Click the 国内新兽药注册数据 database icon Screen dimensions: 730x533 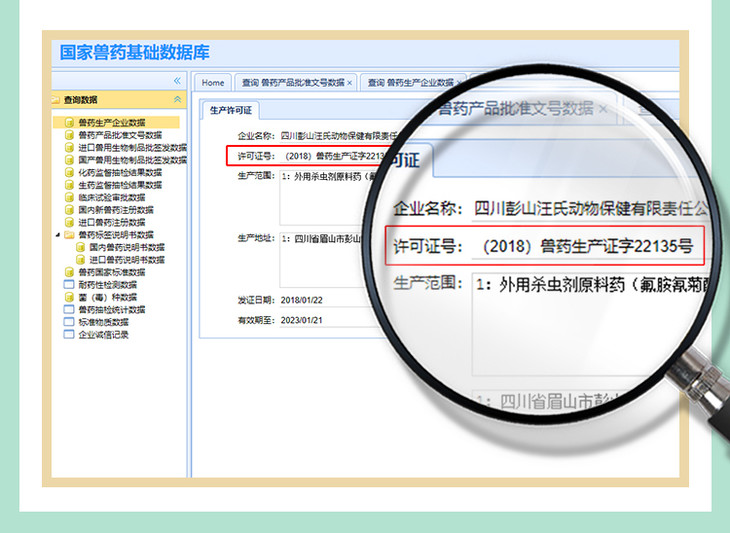(x=70, y=210)
